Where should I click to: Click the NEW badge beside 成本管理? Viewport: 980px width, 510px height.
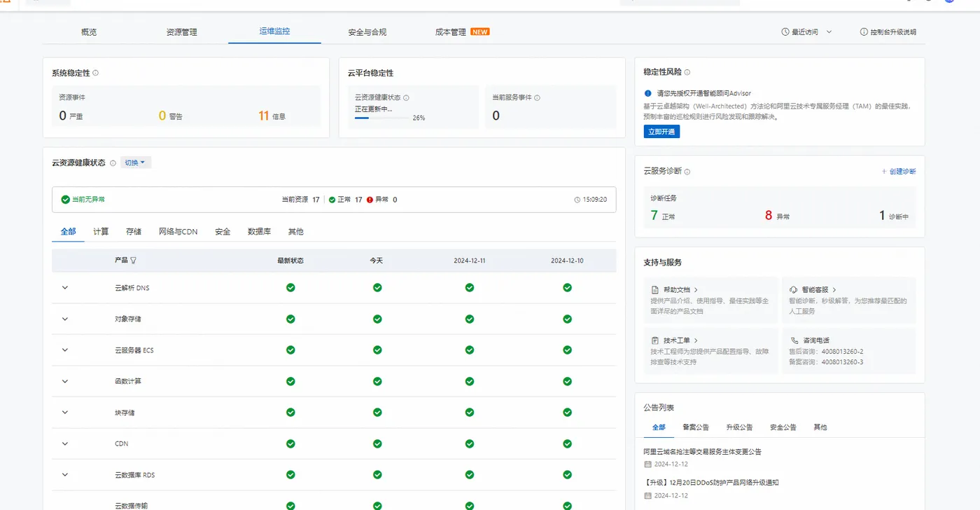[479, 32]
